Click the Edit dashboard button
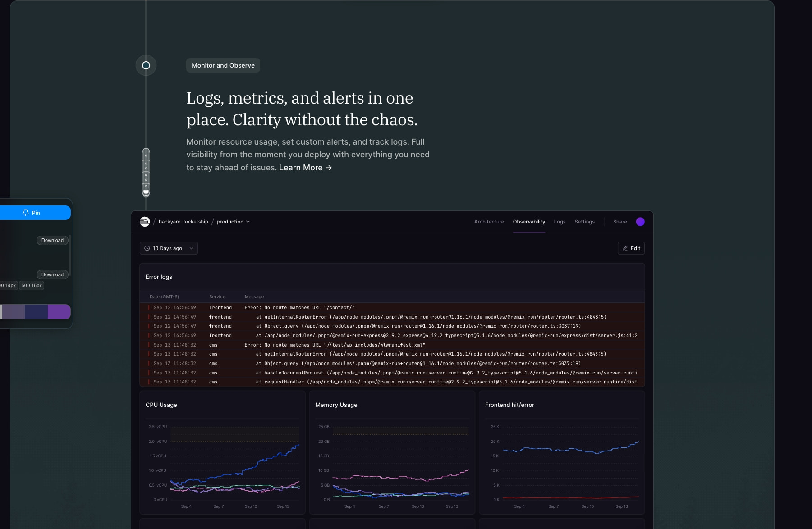Image resolution: width=812 pixels, height=529 pixels. click(x=631, y=248)
